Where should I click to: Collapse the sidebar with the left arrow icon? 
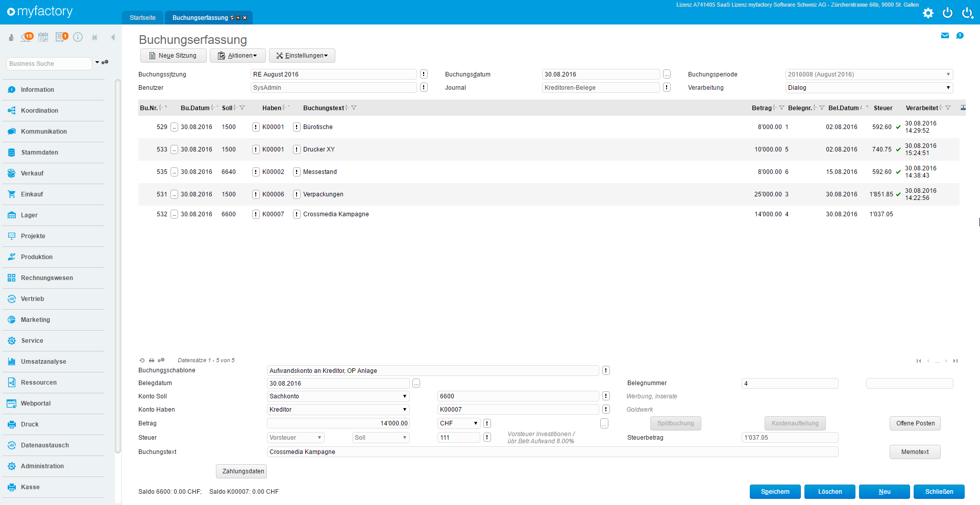[x=113, y=37]
